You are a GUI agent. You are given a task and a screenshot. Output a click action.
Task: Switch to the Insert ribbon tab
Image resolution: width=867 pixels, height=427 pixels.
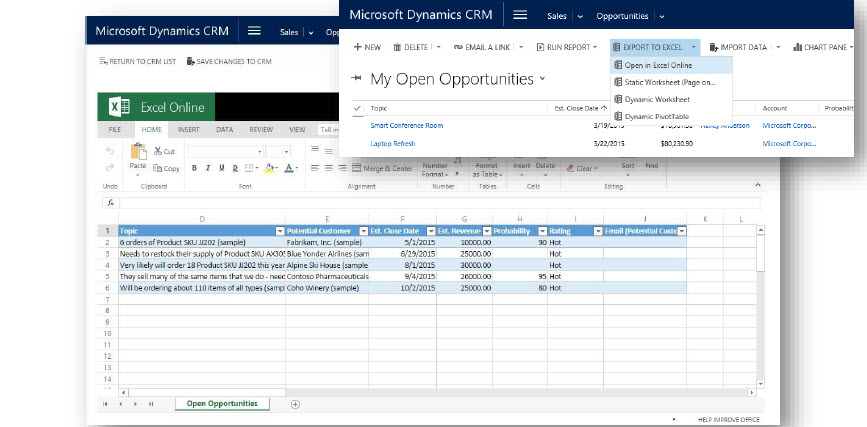(188, 129)
